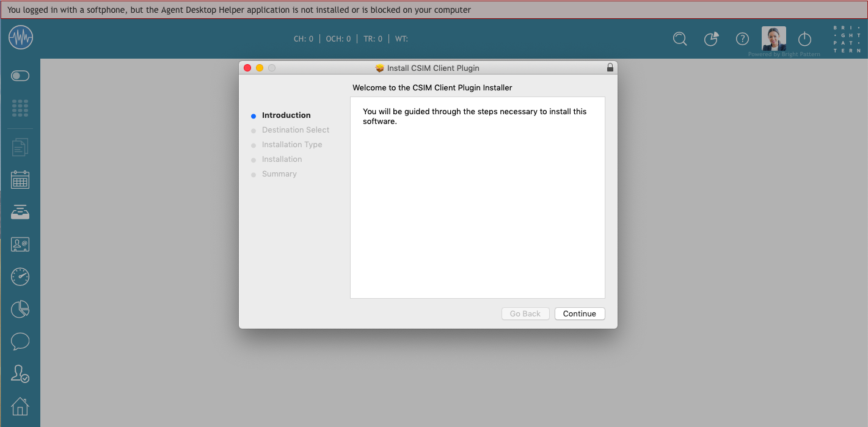
Task: Click the package icon in installer title
Action: point(380,68)
